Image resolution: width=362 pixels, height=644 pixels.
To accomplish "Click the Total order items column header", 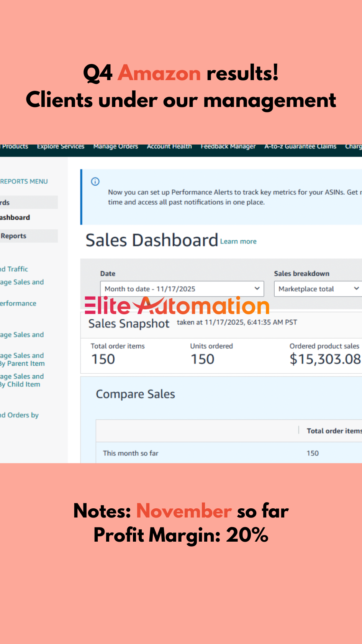I will click(x=334, y=431).
